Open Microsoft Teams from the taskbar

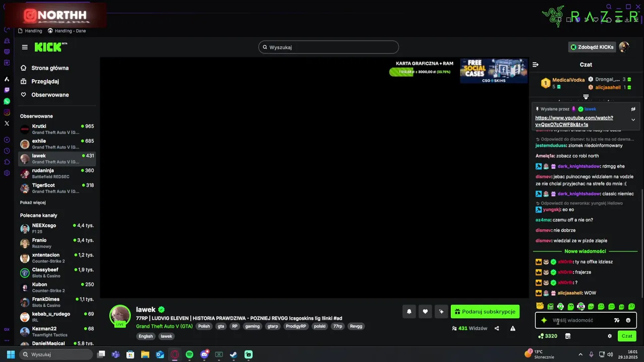point(116,354)
